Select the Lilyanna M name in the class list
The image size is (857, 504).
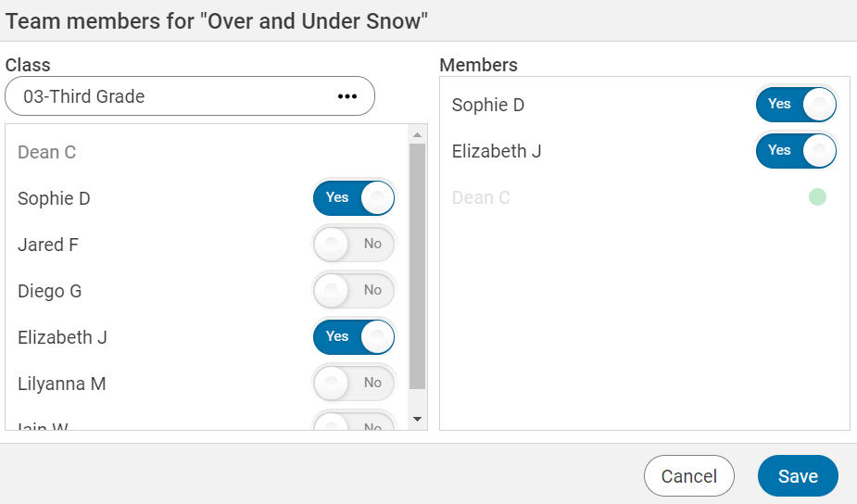click(x=62, y=384)
